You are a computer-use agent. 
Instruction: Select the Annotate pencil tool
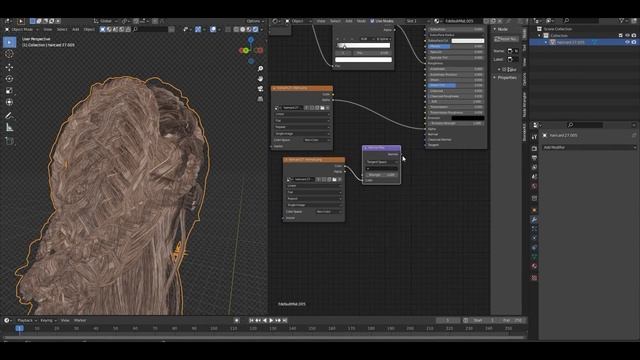tap(9, 116)
